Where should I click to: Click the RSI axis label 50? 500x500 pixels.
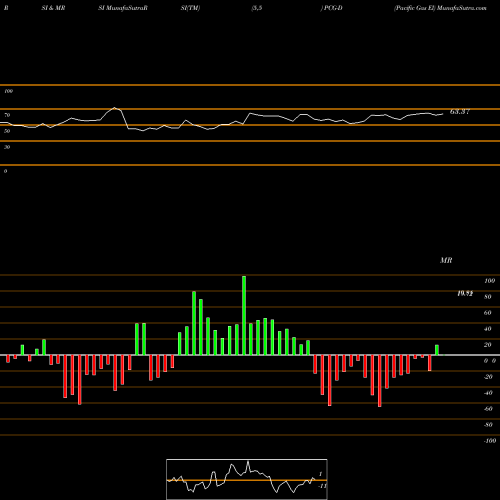click(7, 131)
